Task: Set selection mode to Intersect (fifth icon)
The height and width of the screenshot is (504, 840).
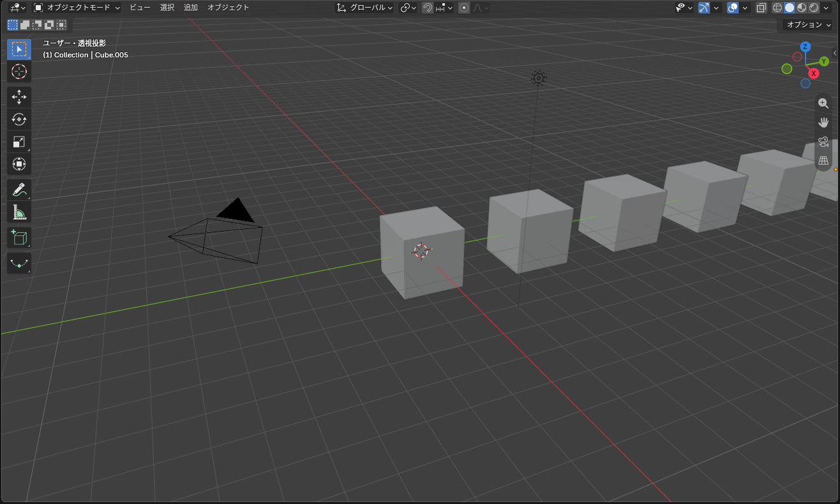Action: (x=61, y=25)
